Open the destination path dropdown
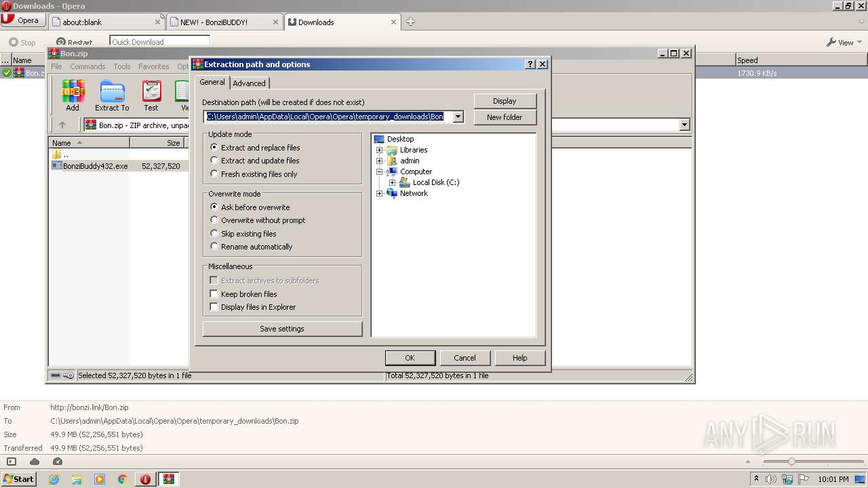The width and height of the screenshot is (868, 488). point(458,117)
